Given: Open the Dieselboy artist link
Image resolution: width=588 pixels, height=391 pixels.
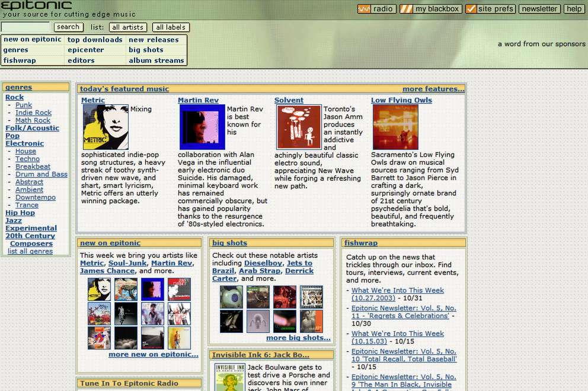Looking at the screenshot, I should (x=263, y=263).
